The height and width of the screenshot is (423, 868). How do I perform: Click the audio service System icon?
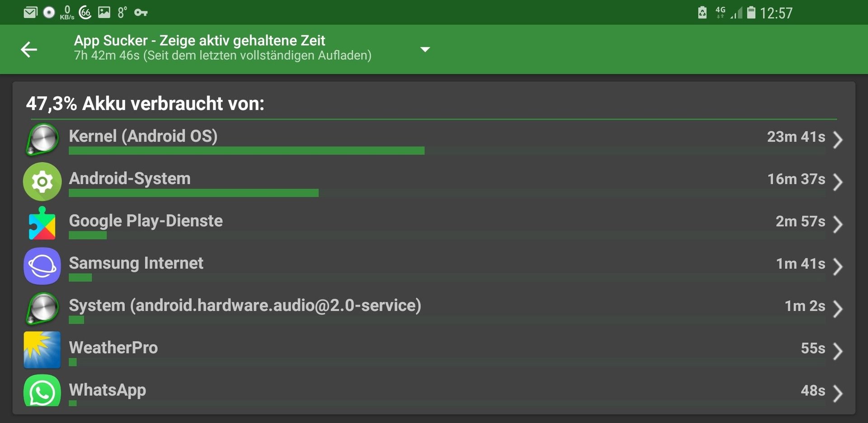tap(42, 309)
